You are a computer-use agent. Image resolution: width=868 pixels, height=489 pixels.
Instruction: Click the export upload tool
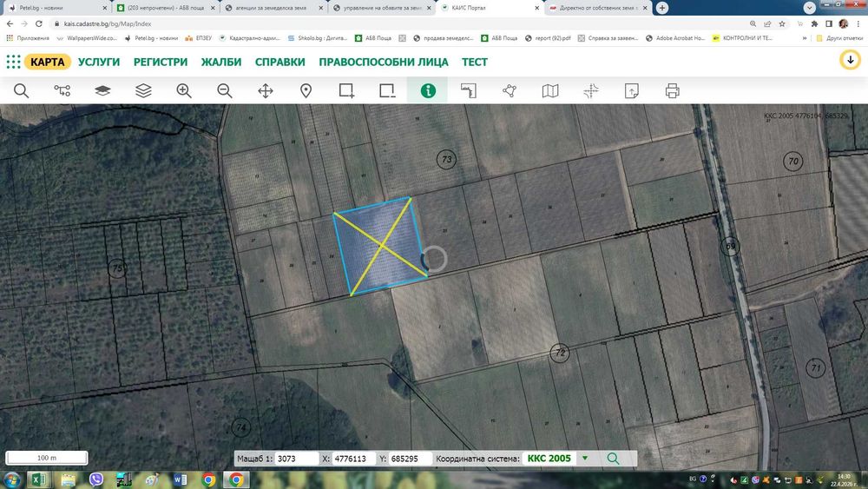click(632, 91)
